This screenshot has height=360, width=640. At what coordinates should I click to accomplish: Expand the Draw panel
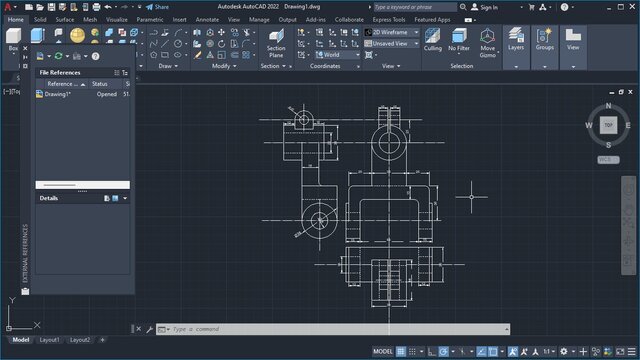[168, 66]
